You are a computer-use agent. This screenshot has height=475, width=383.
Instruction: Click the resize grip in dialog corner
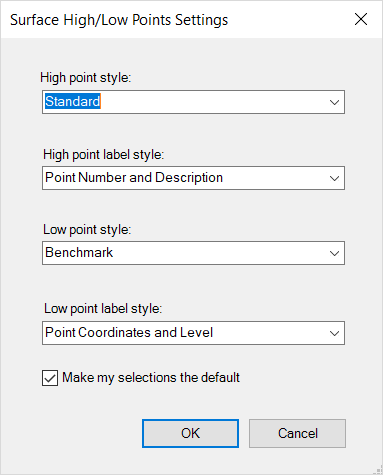coord(378,470)
